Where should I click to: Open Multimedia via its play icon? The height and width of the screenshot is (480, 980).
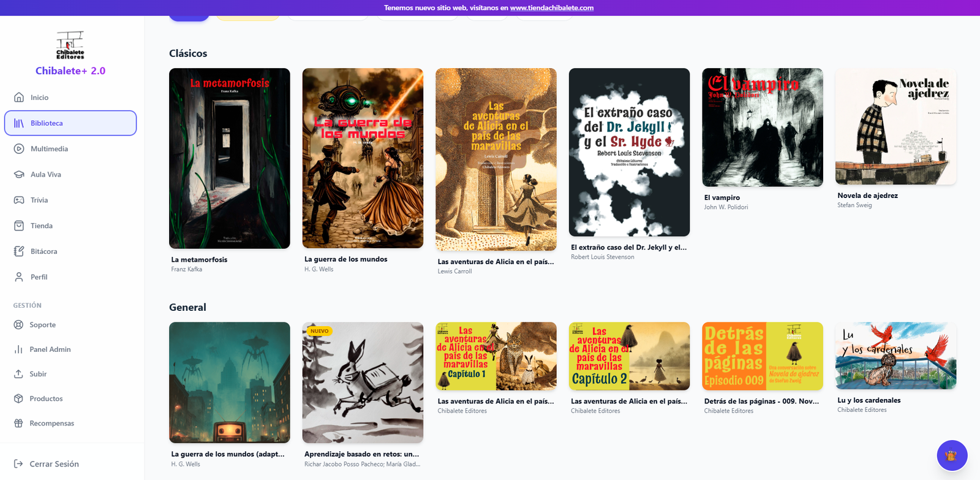coord(19,149)
